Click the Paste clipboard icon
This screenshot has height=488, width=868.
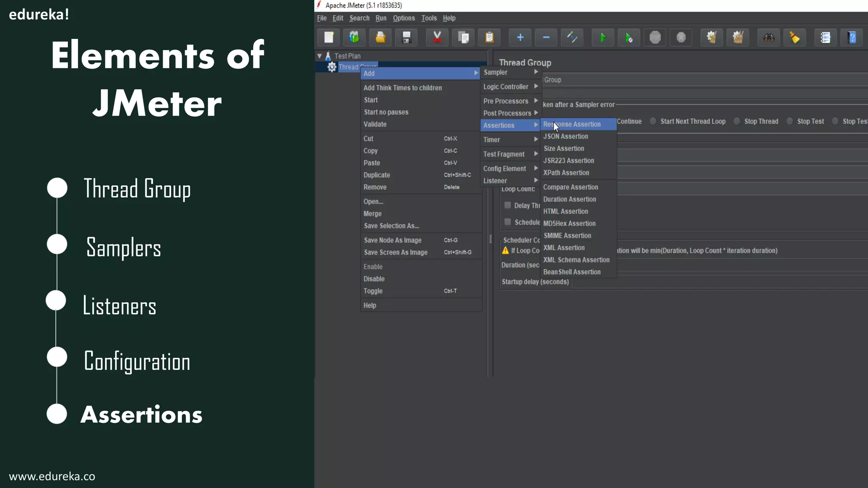pos(490,37)
